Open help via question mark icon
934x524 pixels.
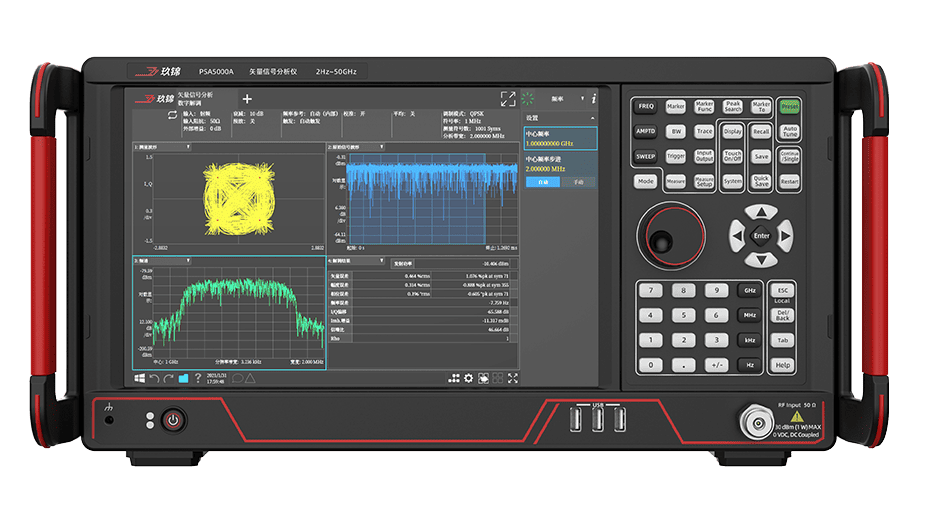point(198,378)
